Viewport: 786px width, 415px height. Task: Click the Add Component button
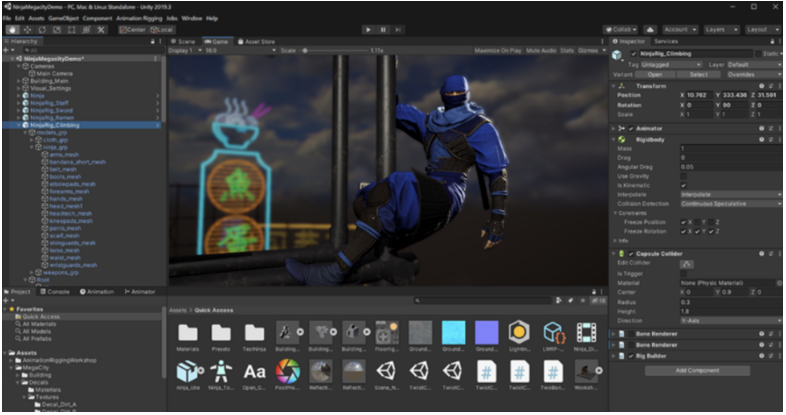tap(697, 370)
